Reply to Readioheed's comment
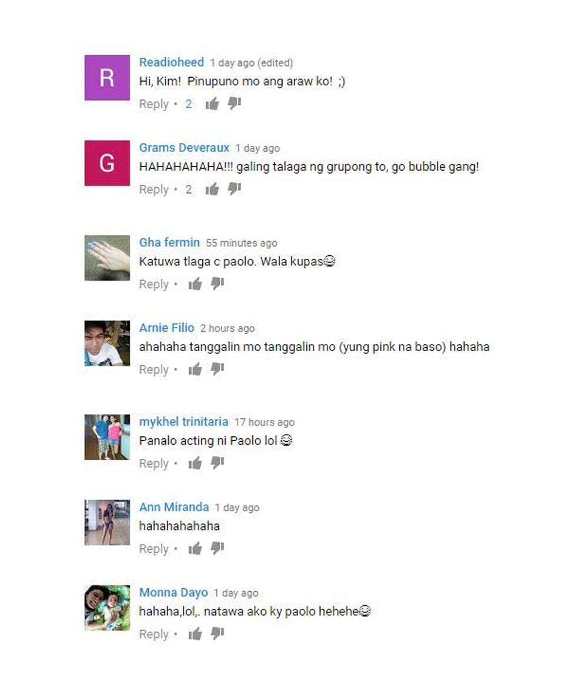 click(154, 104)
